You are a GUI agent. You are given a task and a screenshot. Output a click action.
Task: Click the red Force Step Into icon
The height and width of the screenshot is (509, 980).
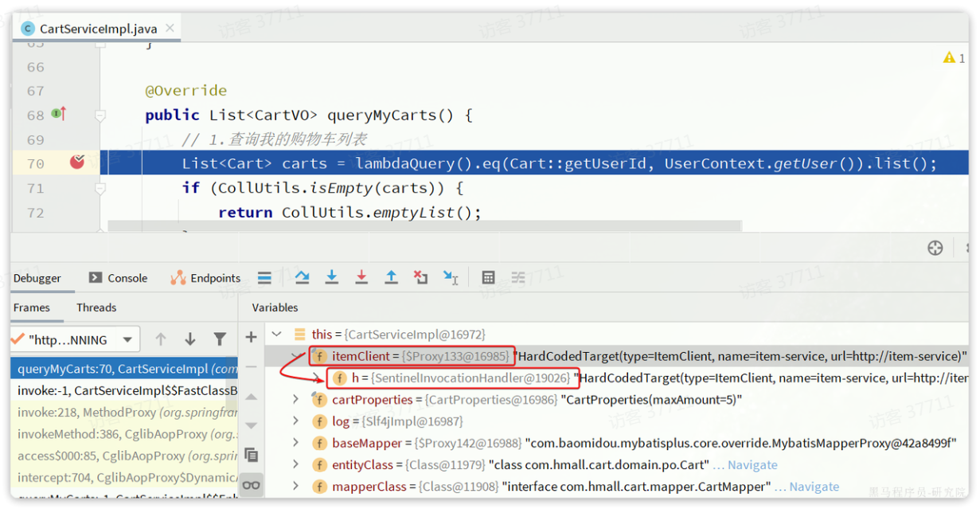(361, 277)
